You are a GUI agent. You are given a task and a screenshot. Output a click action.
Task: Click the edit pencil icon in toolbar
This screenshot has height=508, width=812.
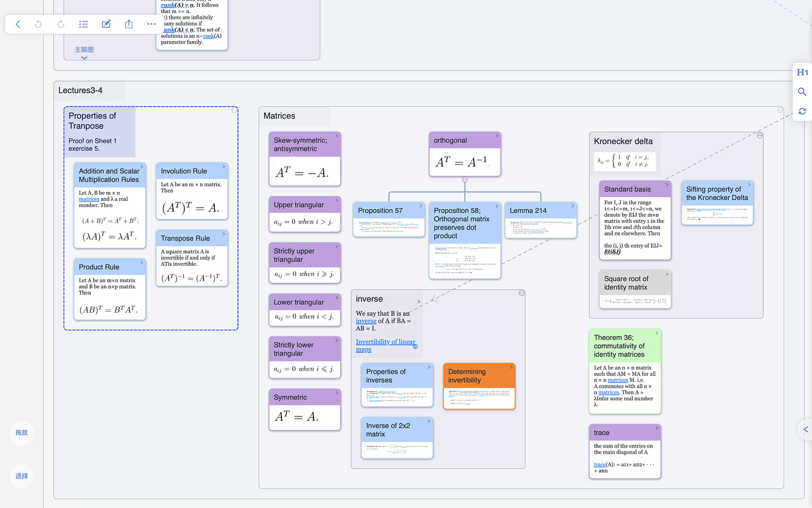pos(106,24)
